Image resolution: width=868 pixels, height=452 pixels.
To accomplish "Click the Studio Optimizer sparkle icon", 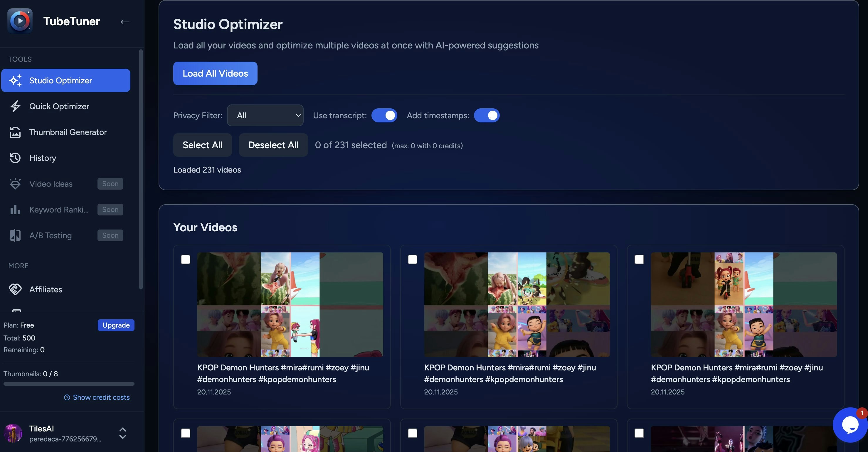I will [x=15, y=80].
